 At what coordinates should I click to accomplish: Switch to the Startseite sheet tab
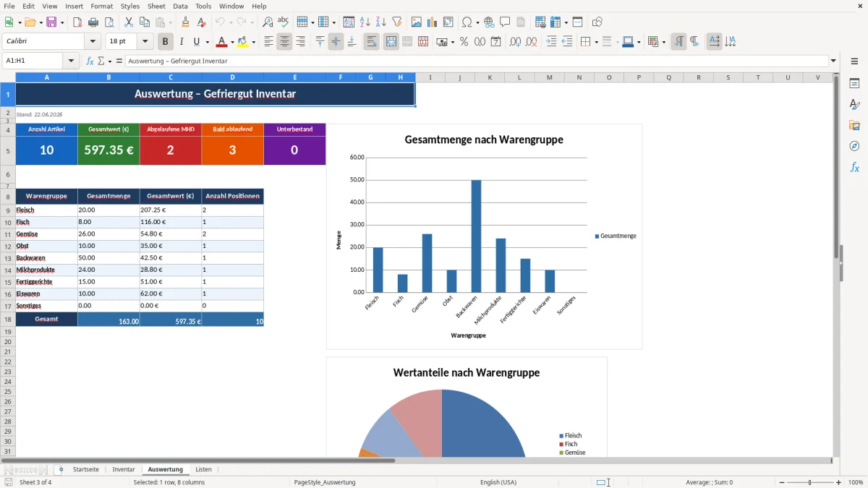click(85, 470)
